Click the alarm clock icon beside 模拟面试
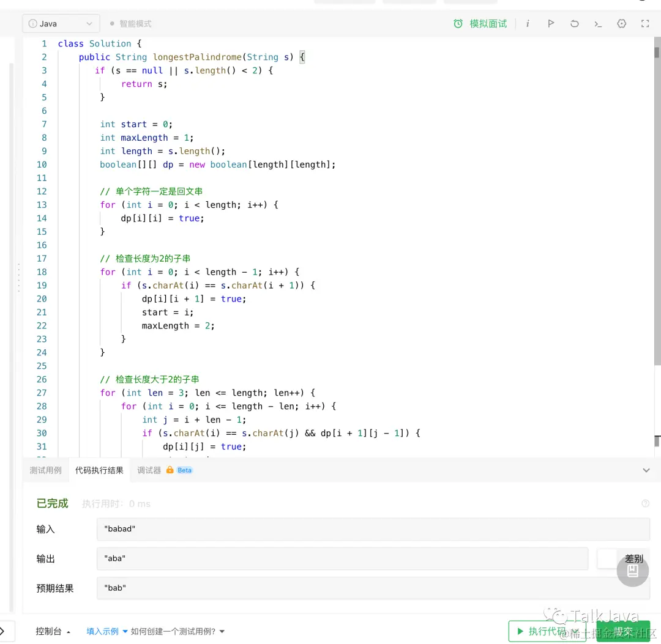Image resolution: width=661 pixels, height=644 pixels. [458, 24]
